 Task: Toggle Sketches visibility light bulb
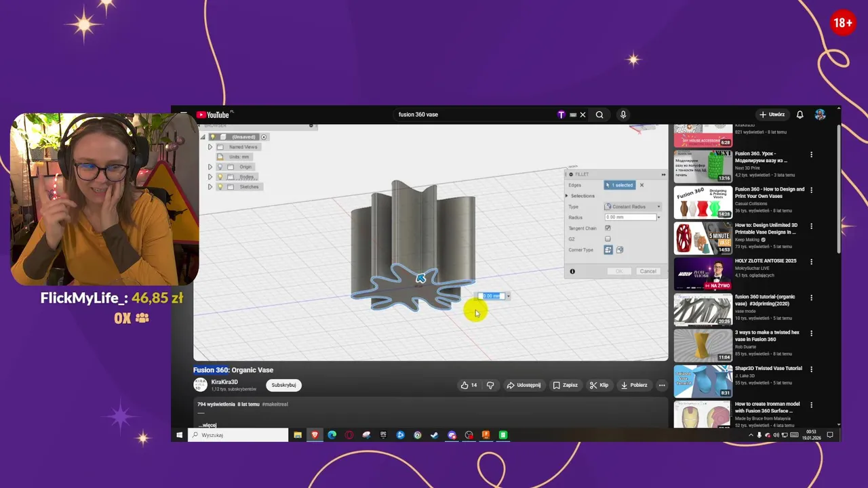[220, 186]
